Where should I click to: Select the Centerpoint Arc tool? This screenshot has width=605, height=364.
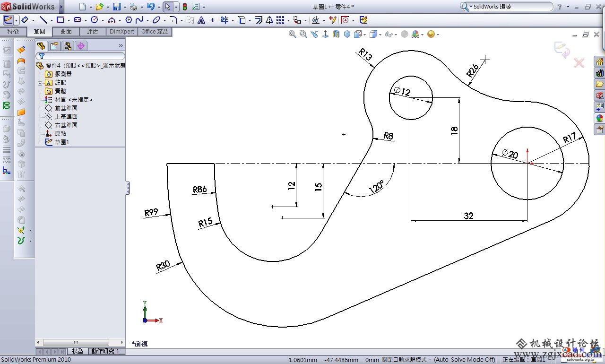click(x=112, y=20)
